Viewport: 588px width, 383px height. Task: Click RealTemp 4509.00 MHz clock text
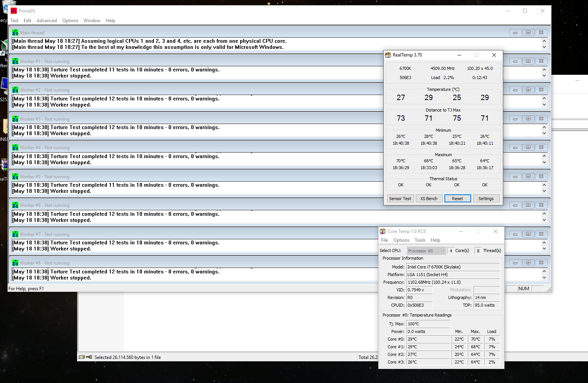tap(443, 68)
